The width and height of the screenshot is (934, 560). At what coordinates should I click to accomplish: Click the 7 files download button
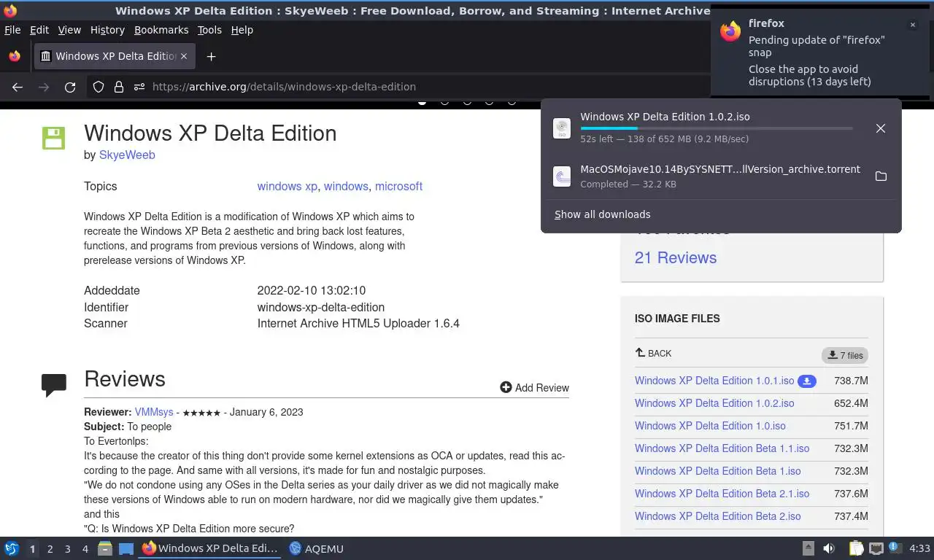[x=845, y=355]
